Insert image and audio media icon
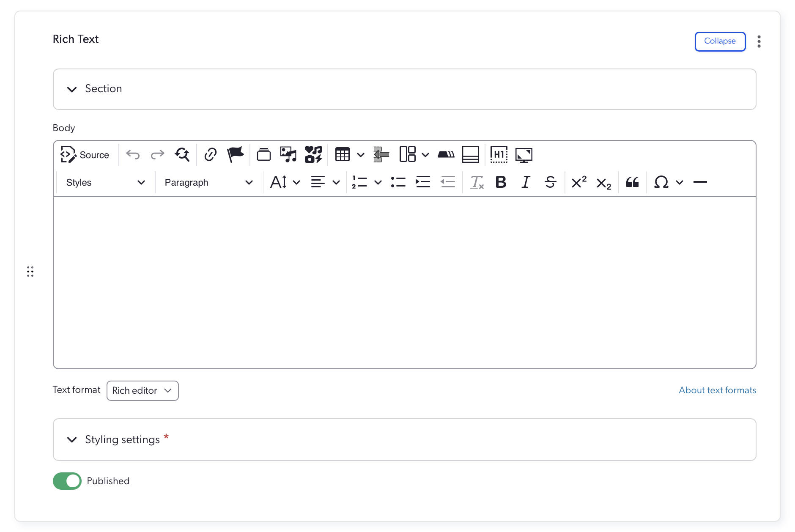The image size is (795, 532). point(288,155)
